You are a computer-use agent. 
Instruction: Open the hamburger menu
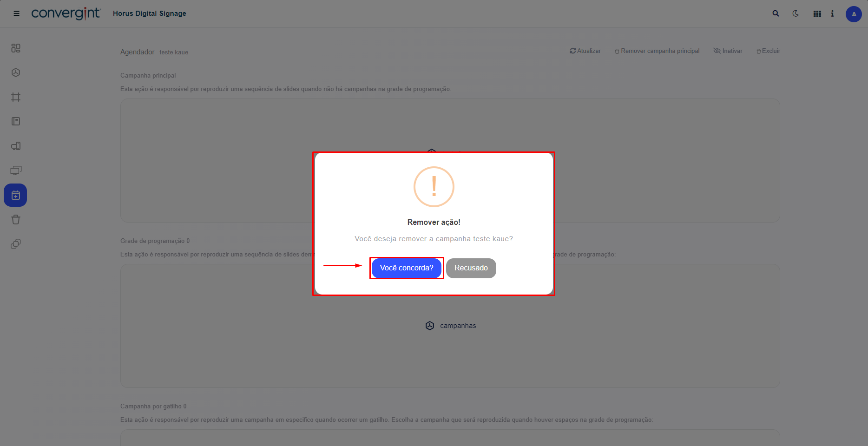(x=16, y=13)
